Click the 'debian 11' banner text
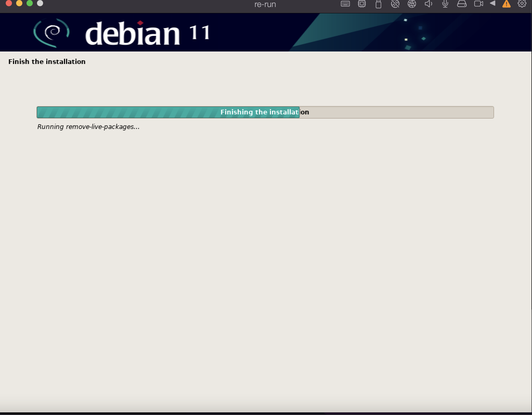The width and height of the screenshot is (532, 415). tap(147, 34)
